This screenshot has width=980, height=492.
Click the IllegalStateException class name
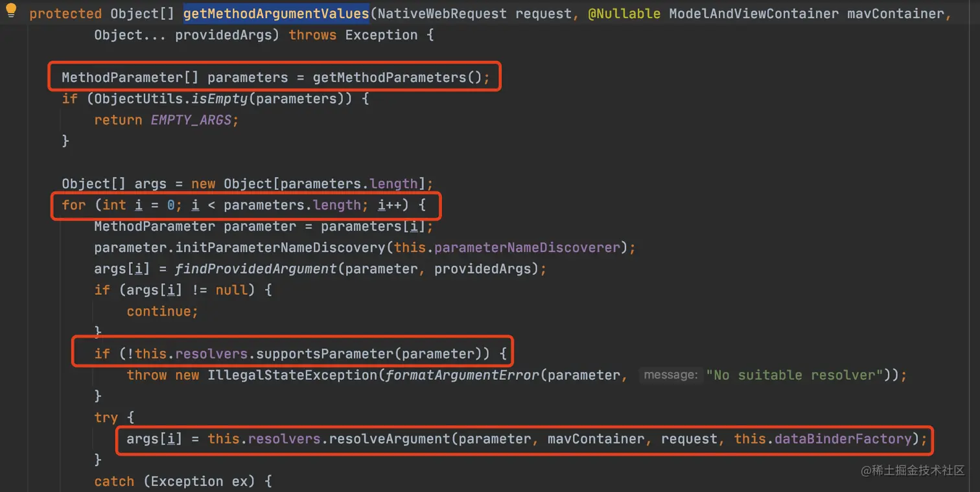pyautogui.click(x=292, y=375)
